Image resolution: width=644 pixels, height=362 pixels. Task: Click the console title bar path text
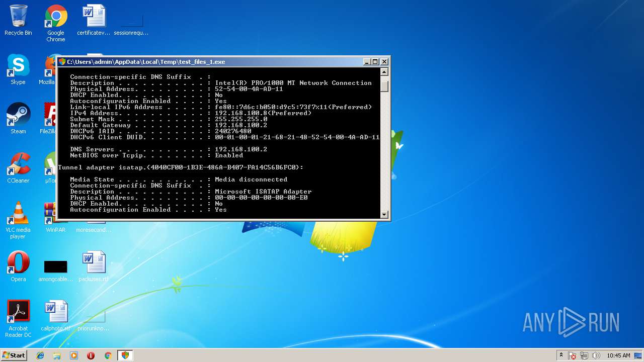point(146,62)
